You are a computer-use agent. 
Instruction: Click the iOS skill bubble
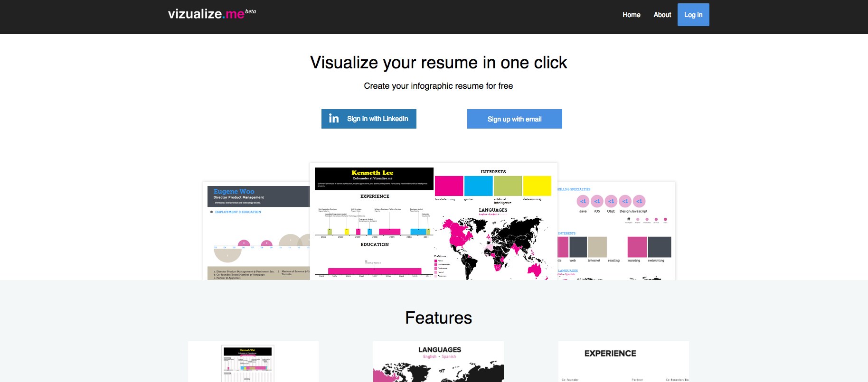tap(597, 201)
